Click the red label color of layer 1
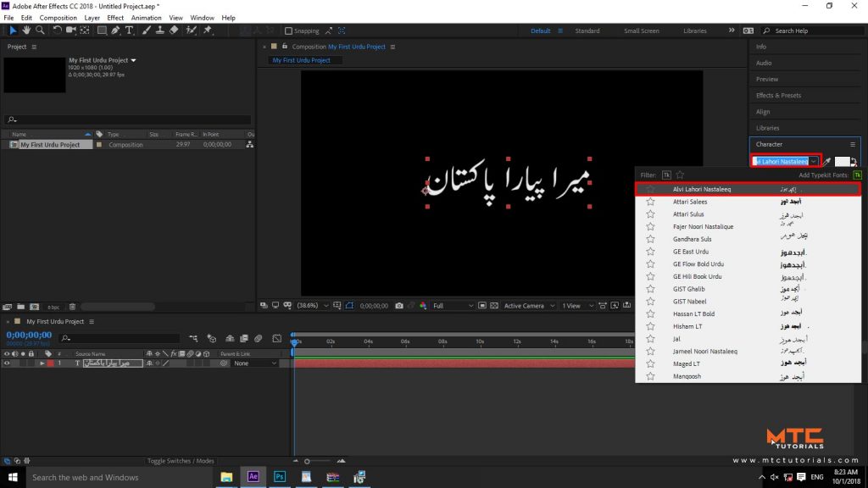Viewport: 868px width, 488px height. click(50, 363)
